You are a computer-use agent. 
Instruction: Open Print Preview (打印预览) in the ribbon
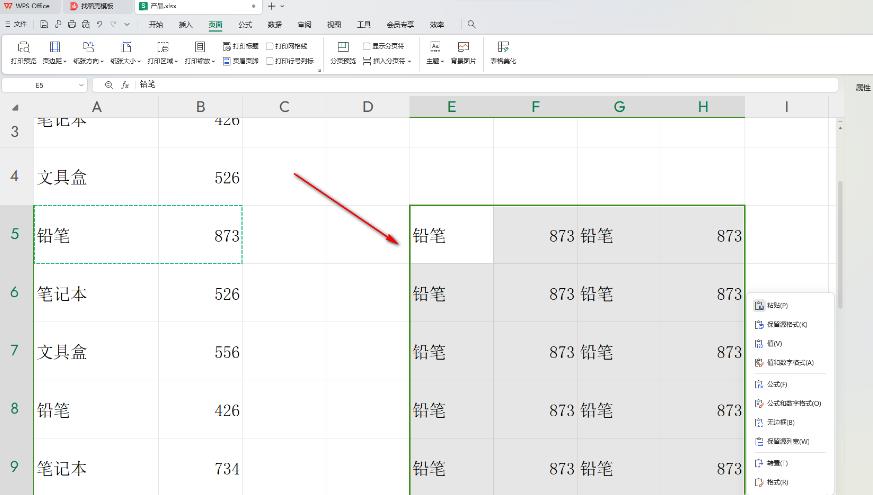click(x=23, y=53)
